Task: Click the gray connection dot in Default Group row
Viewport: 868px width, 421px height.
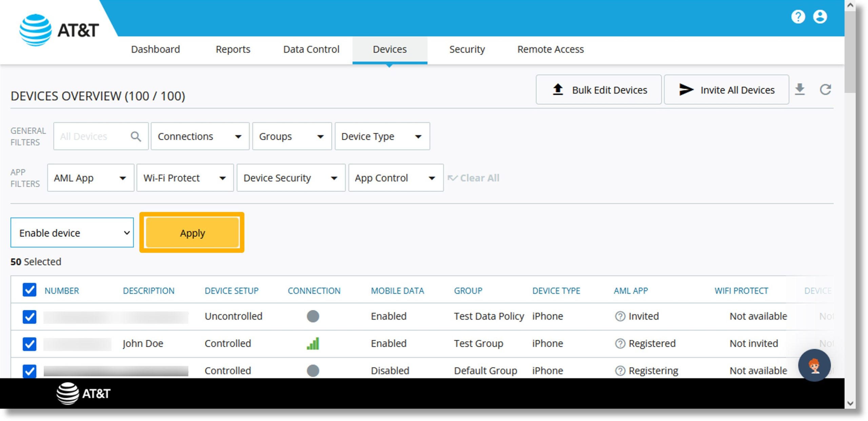Action: [x=313, y=370]
